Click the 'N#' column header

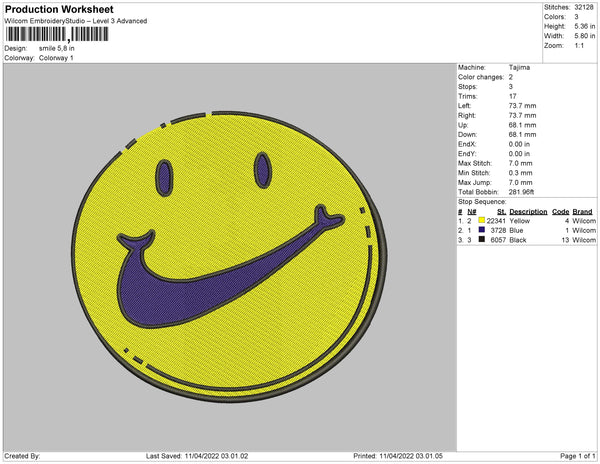point(471,212)
